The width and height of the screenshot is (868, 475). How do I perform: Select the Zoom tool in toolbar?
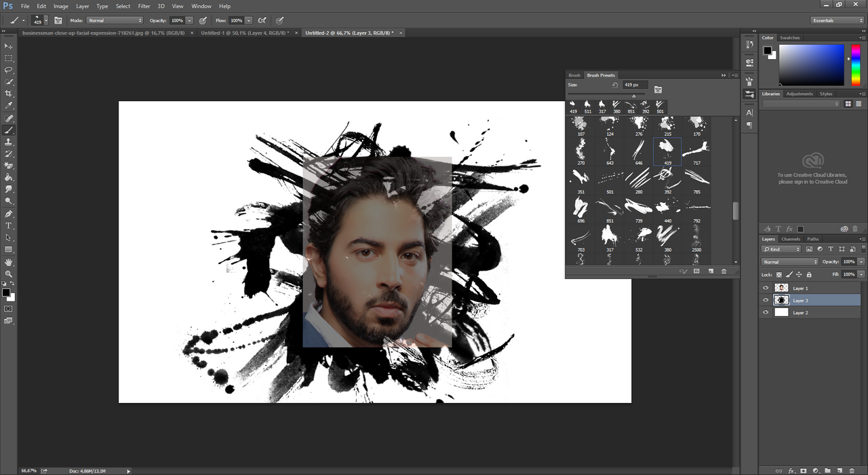tap(9, 273)
